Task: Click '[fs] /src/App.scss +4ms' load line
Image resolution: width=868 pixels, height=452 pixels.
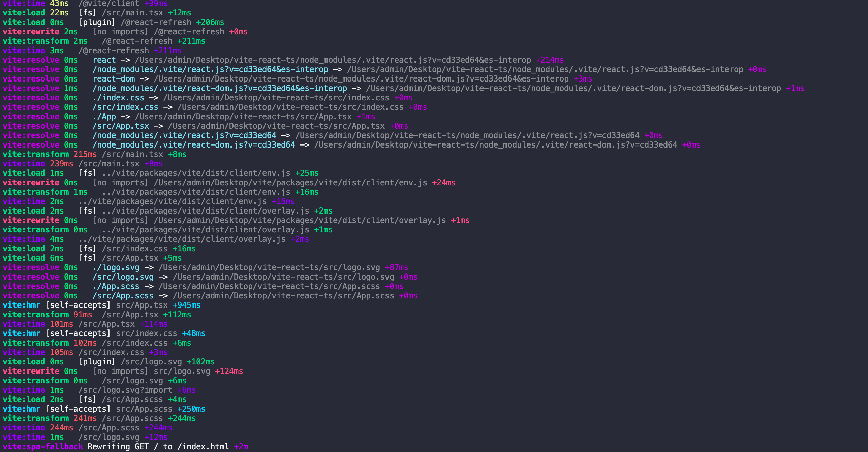Action: 132,399
